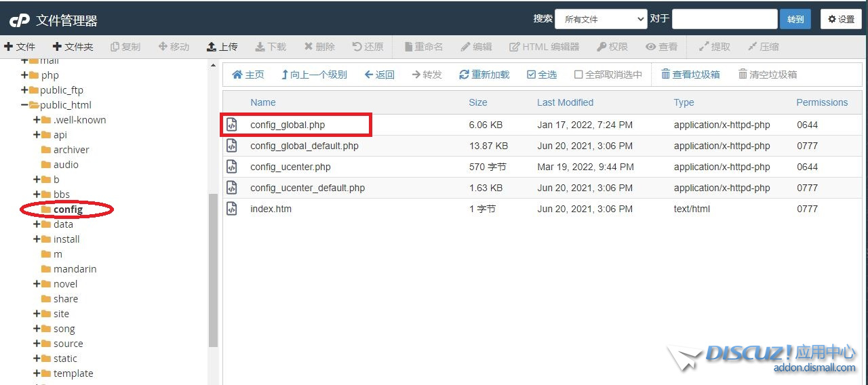
Task: Click the cPanel logo
Action: coord(19,20)
